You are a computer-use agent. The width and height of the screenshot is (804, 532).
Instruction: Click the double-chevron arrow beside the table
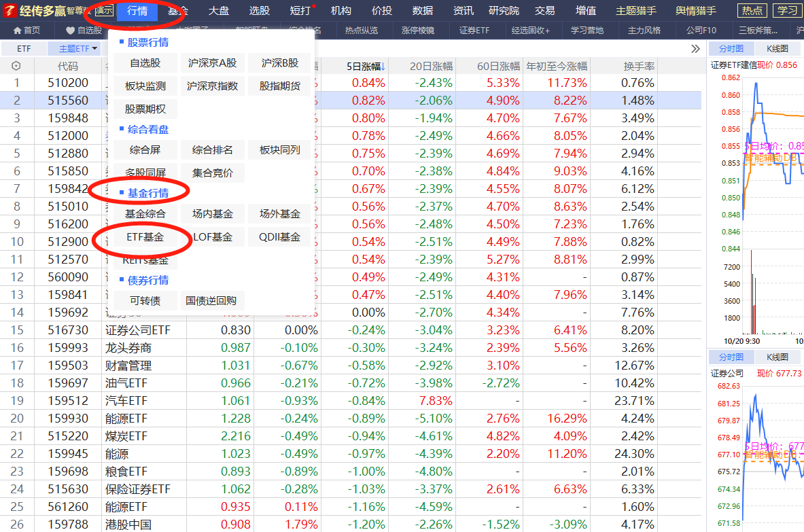[695, 49]
